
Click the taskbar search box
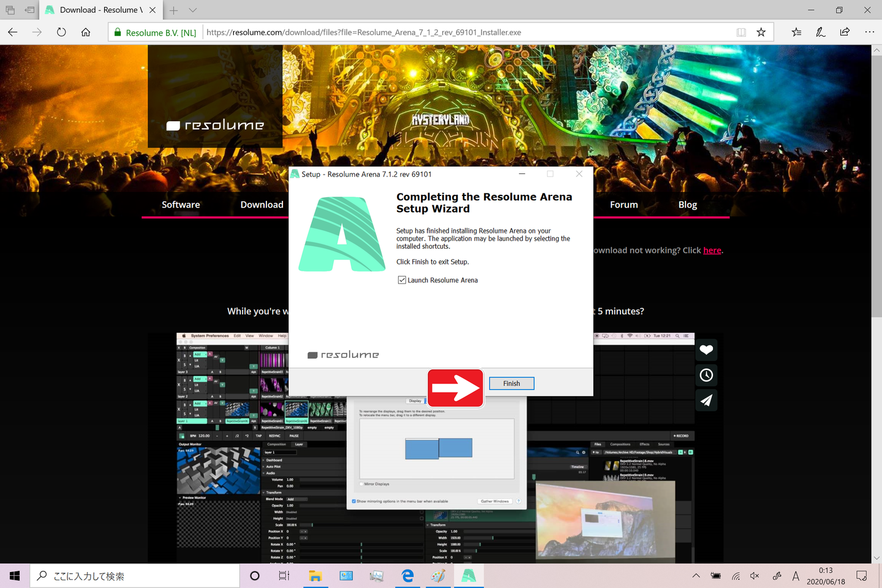point(135,576)
